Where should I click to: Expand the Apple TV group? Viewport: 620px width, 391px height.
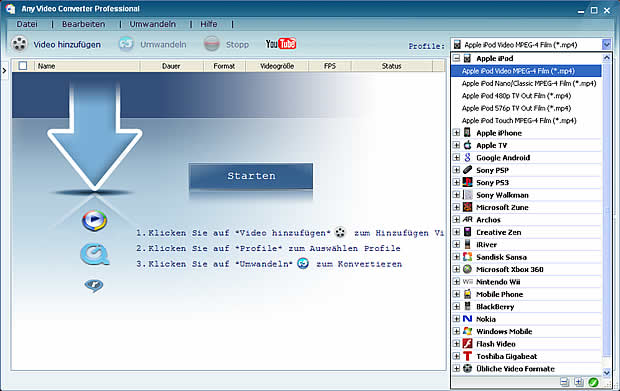[456, 145]
